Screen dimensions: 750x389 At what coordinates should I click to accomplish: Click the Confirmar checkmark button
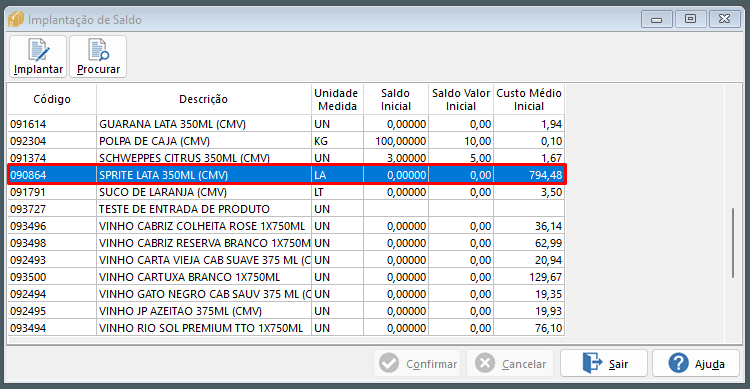point(417,364)
